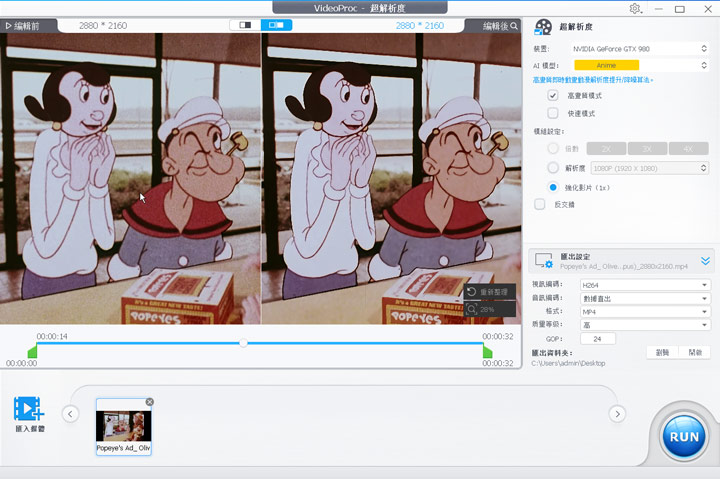Select the 解析度 radio button
This screenshot has height=479, width=720.
pyautogui.click(x=553, y=168)
